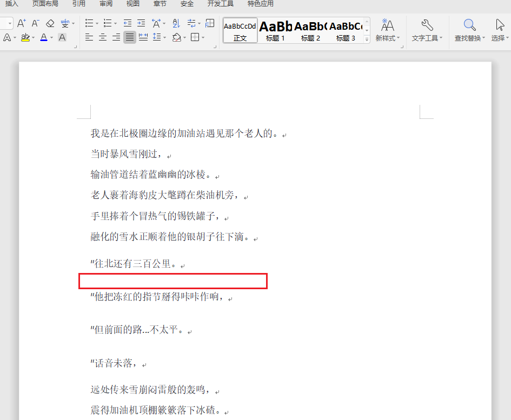
Task: Click the increase font size icon
Action: pyautogui.click(x=21, y=24)
